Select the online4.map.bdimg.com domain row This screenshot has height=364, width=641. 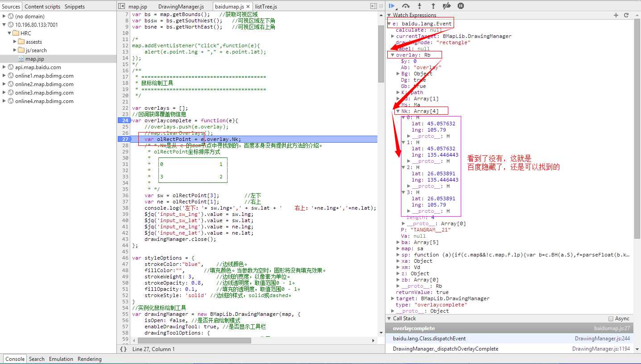coord(58,101)
